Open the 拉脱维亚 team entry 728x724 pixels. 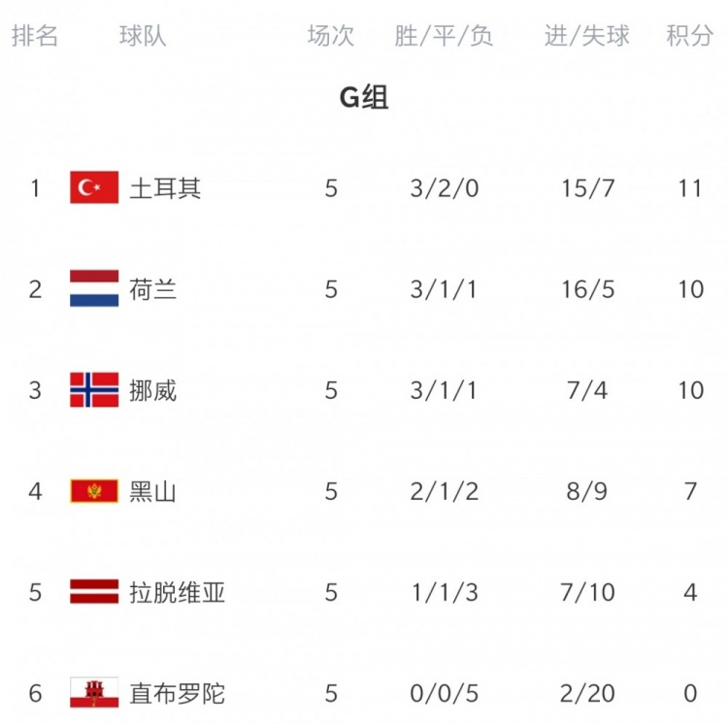tap(178, 593)
